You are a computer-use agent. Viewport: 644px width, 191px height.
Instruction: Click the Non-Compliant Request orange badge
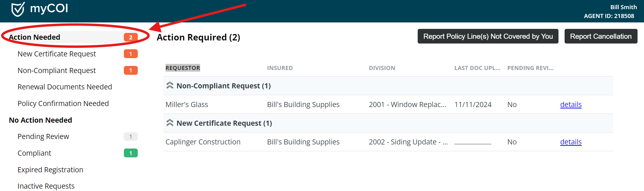tap(131, 70)
